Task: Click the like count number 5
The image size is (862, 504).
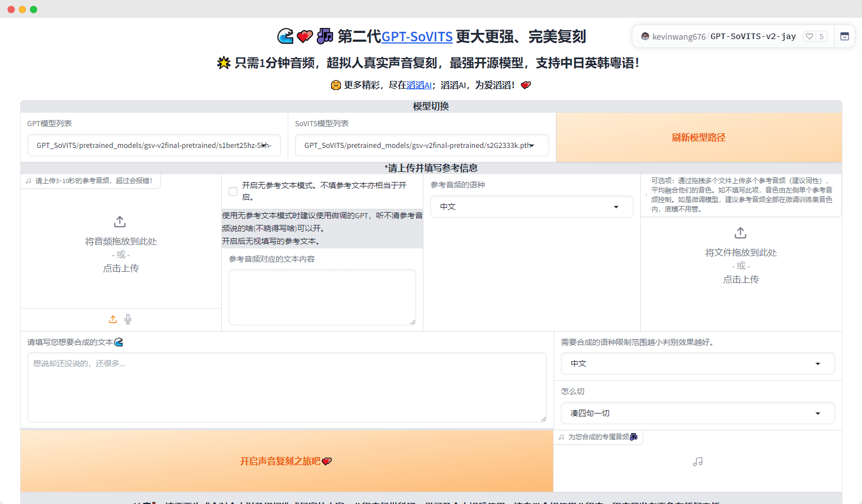Action: [x=821, y=36]
